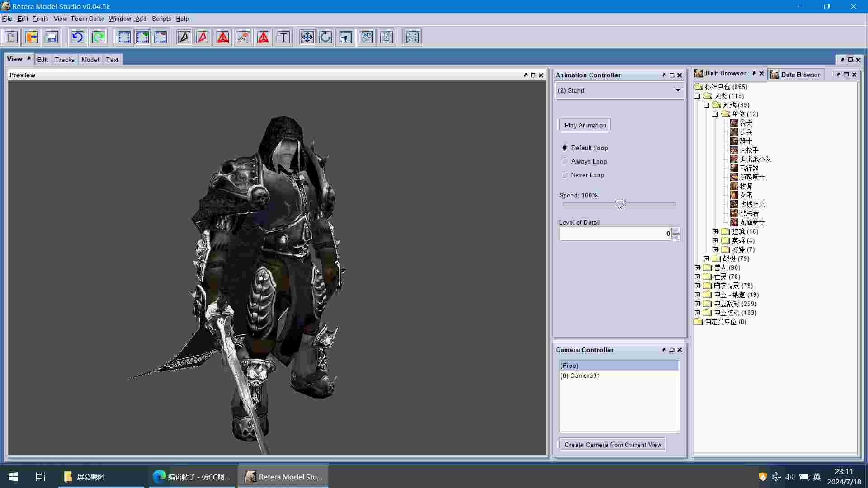Activate the red outline Face selection tool

tap(203, 37)
